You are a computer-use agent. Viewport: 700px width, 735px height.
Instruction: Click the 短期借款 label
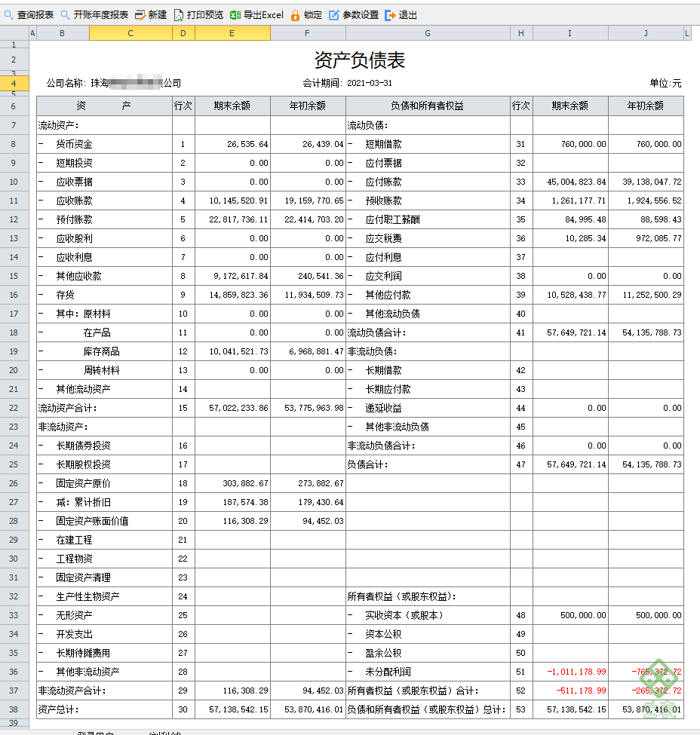(383, 145)
